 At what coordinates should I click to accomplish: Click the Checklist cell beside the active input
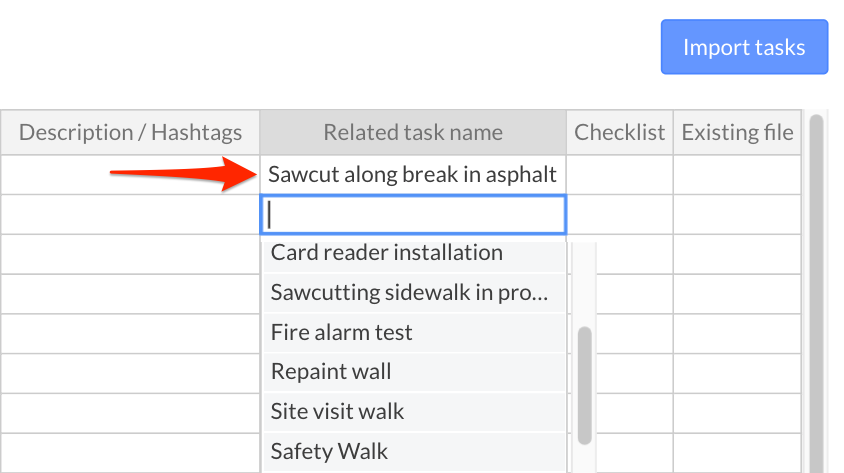pyautogui.click(x=620, y=215)
